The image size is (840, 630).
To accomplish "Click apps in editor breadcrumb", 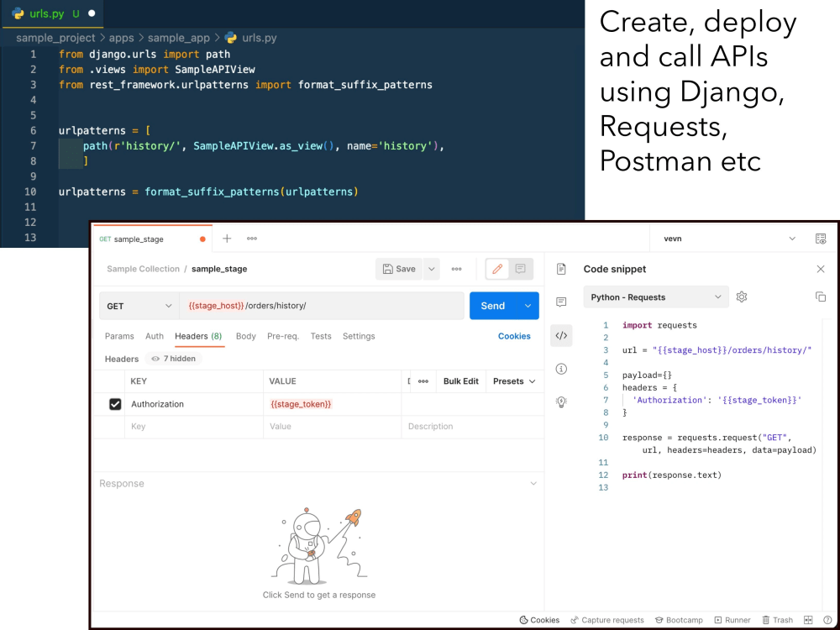I will tap(122, 38).
